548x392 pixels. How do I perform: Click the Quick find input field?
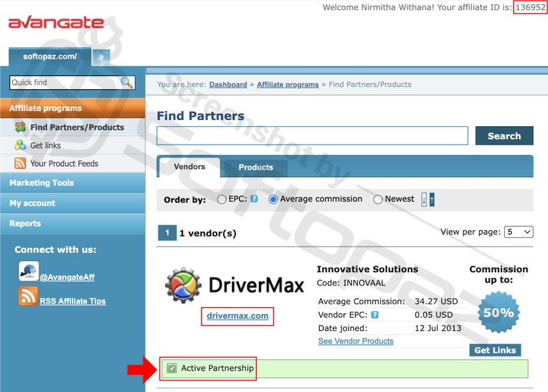[x=64, y=82]
